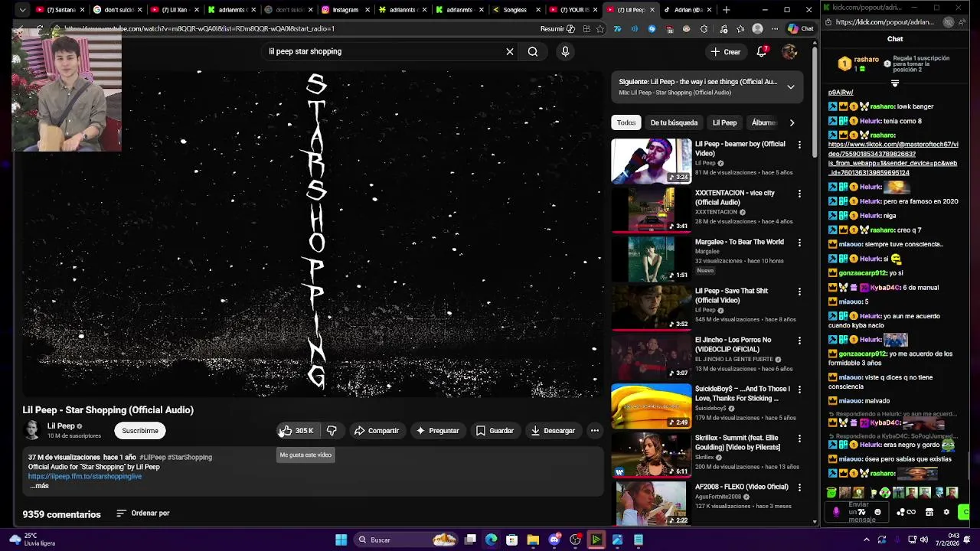Open the emoji picker in Kick chat
980x551 pixels.
coord(877,512)
